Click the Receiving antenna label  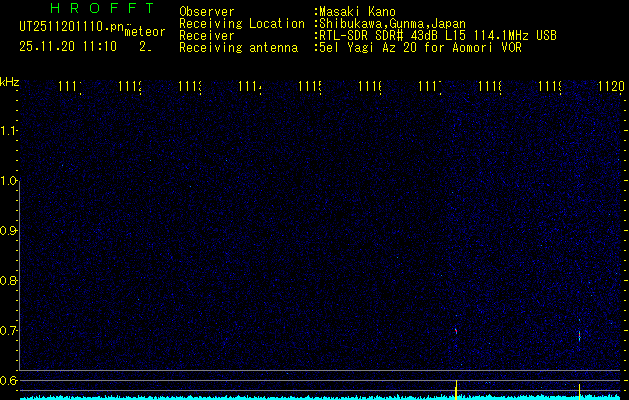[238, 48]
